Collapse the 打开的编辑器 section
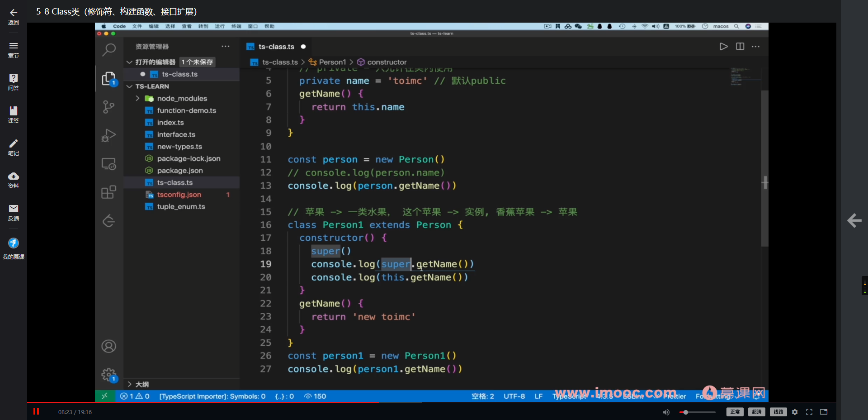Viewport: 868px width, 420px height. pyautogui.click(x=129, y=62)
